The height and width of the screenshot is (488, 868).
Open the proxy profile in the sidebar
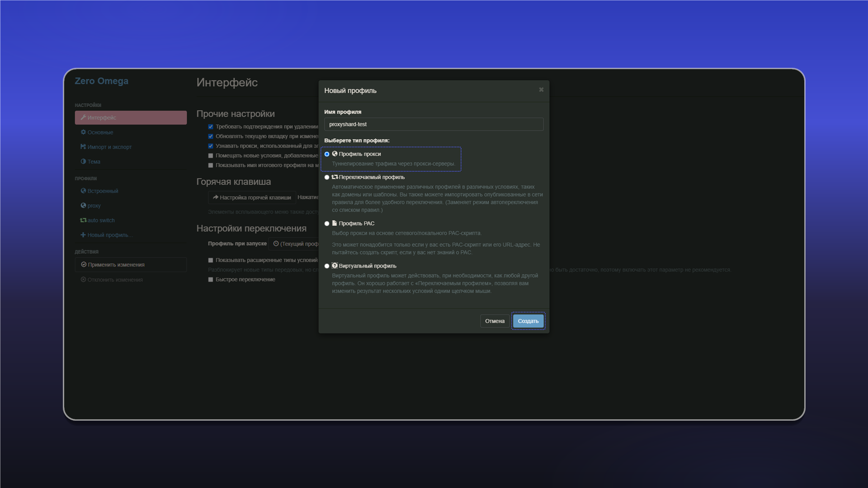pos(131,206)
